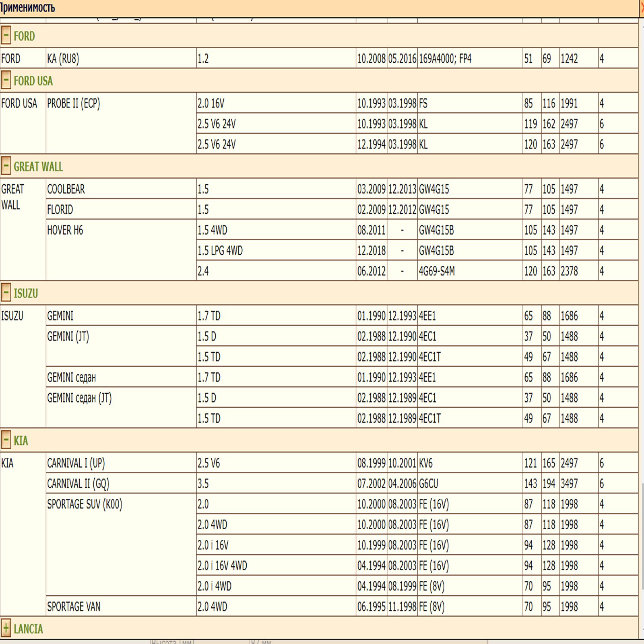
Task: Collapse the GREAT WALL section
Action: (6, 166)
